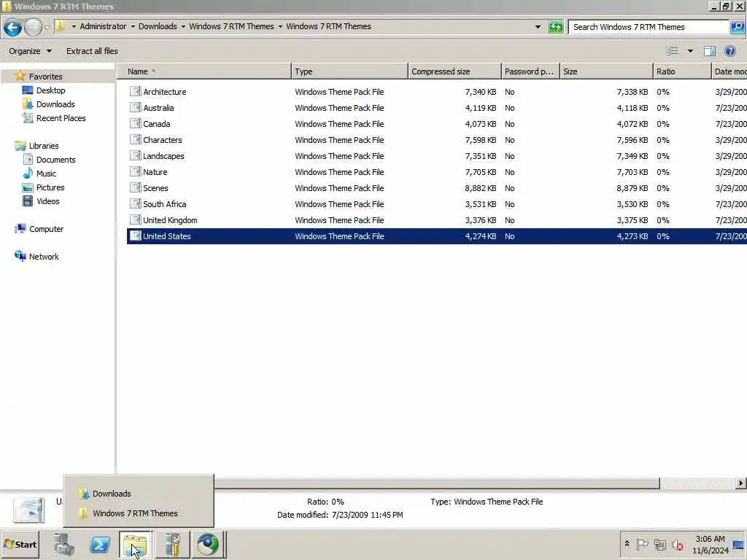The image size is (747, 560).
Task: Open the address bar history dropdown arrow
Action: coord(538,27)
